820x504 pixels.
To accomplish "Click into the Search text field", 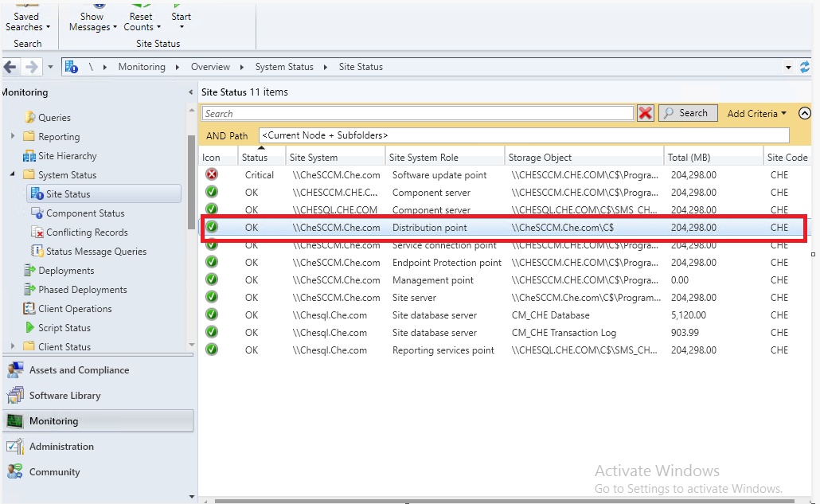I will coord(418,113).
